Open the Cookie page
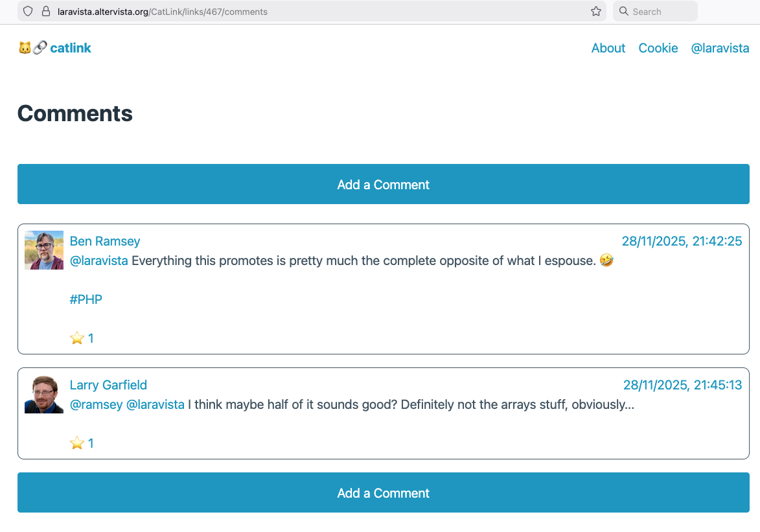Screen dimensions: 760x532 click(658, 48)
